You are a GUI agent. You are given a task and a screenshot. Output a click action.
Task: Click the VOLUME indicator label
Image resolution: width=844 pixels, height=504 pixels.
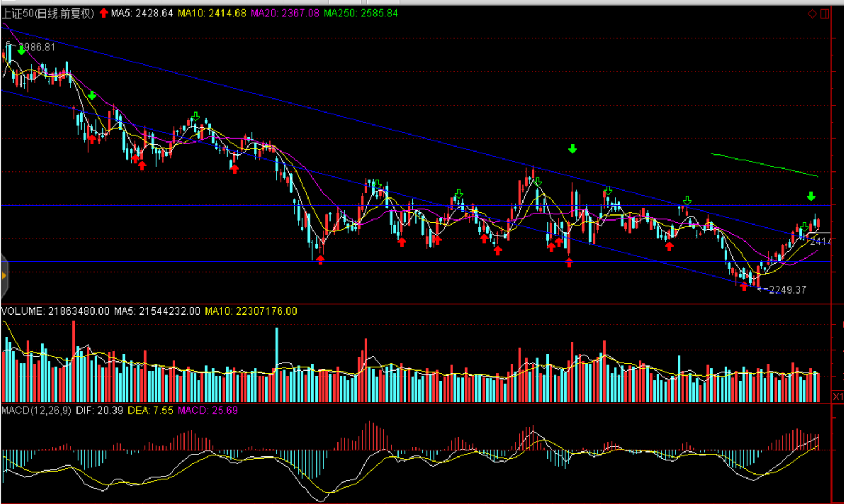click(55, 311)
